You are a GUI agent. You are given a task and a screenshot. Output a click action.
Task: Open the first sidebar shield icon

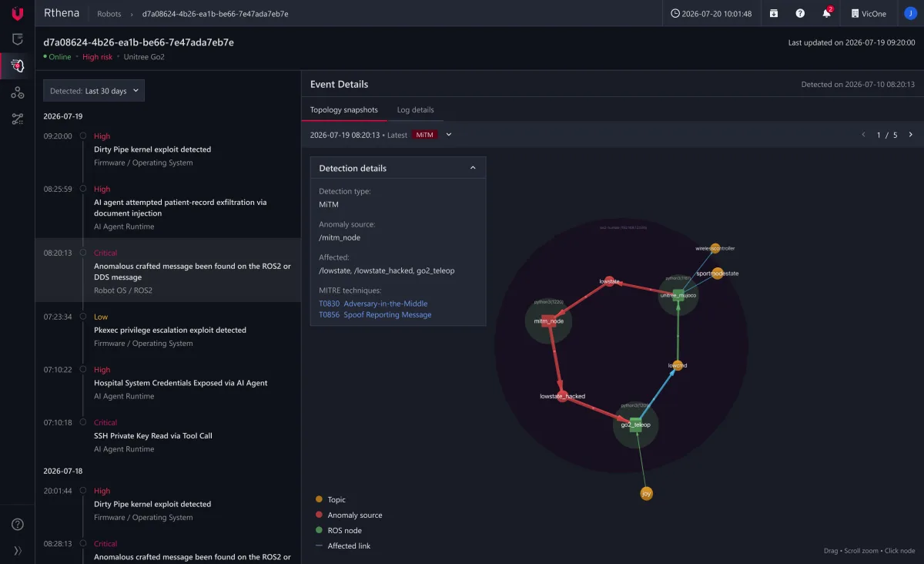pyautogui.click(x=17, y=39)
